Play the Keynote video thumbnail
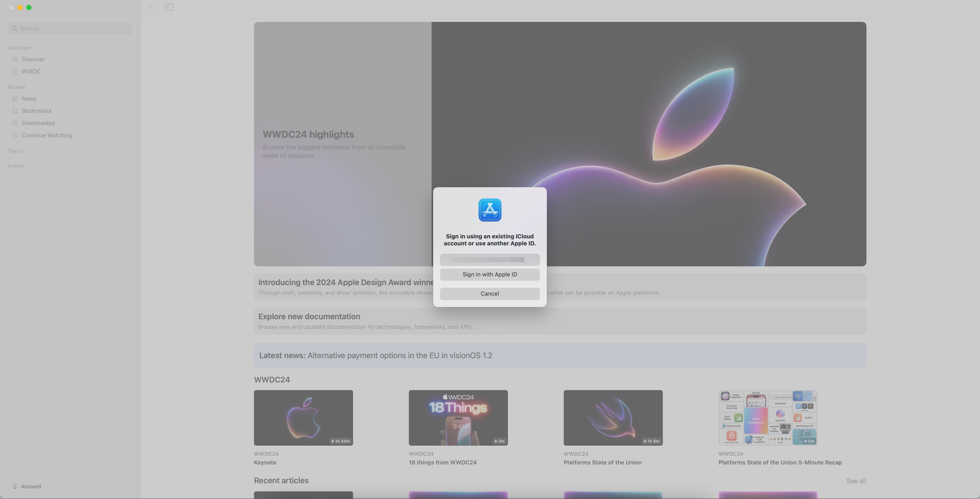980x499 pixels. click(x=303, y=418)
